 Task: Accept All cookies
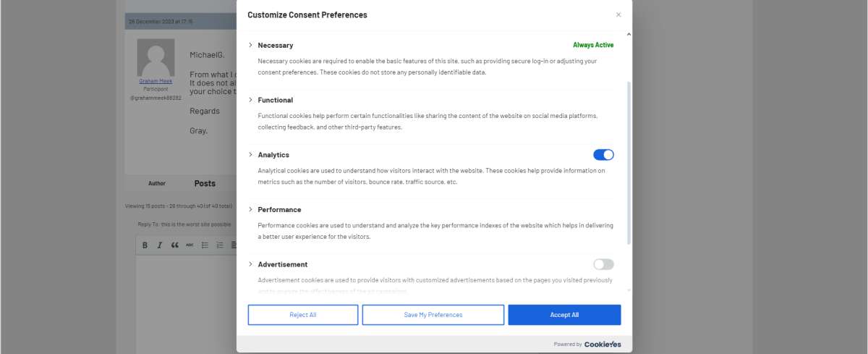(564, 315)
